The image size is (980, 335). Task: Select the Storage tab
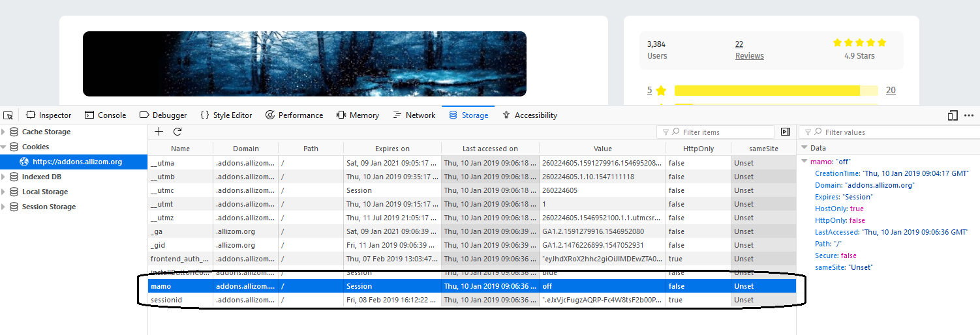tap(468, 115)
